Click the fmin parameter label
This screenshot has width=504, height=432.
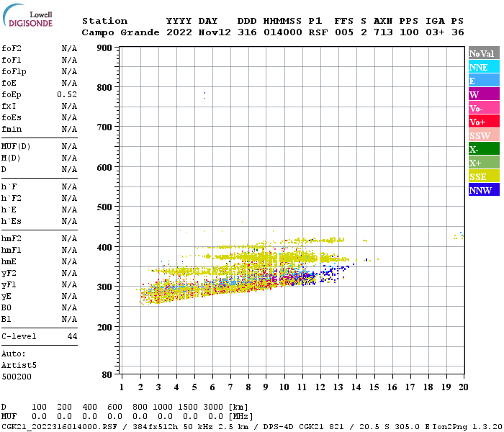pos(12,129)
